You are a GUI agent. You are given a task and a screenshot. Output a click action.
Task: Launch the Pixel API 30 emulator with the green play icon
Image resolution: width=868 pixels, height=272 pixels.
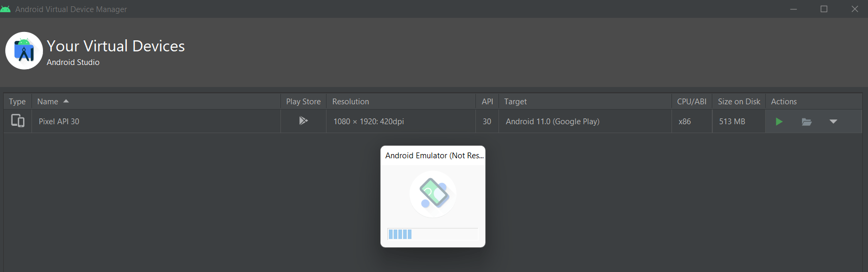(779, 122)
